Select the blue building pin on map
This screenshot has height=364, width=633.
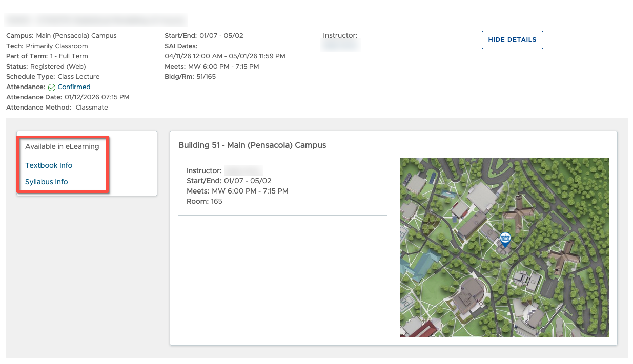505,239
